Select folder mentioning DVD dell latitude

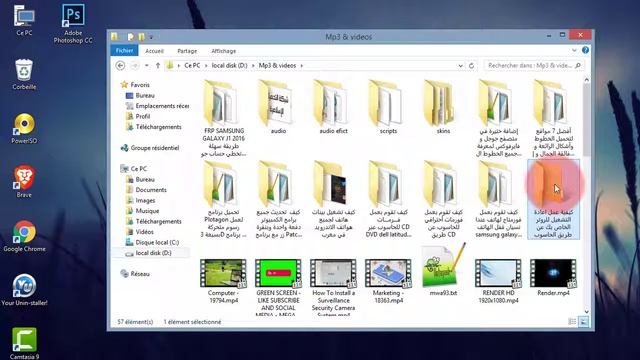pyautogui.click(x=388, y=199)
